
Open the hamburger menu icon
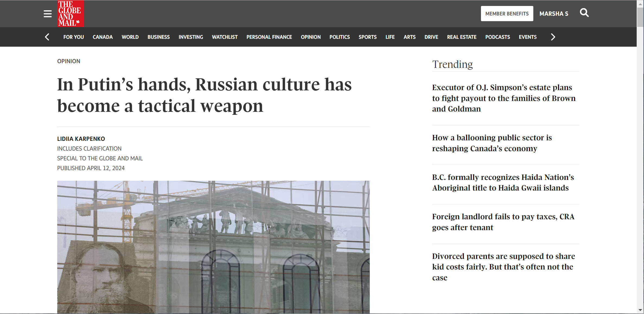pyautogui.click(x=47, y=14)
